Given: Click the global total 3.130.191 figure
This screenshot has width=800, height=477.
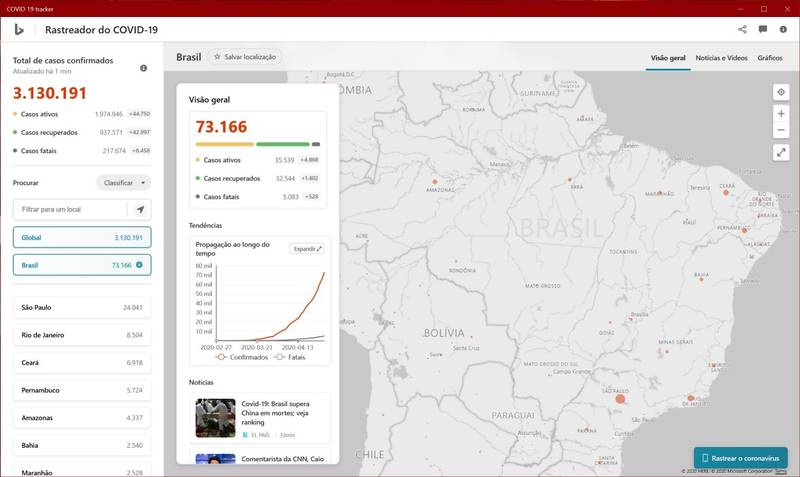Looking at the screenshot, I should (x=49, y=93).
